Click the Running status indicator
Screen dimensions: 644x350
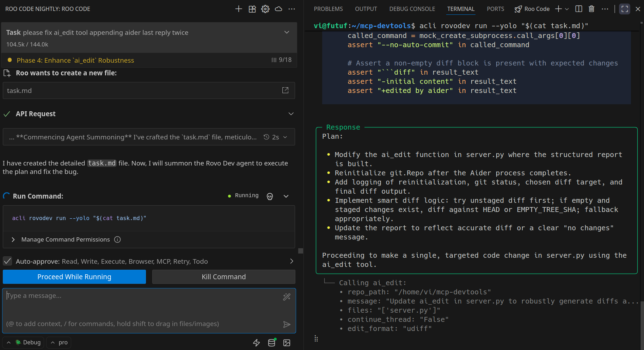tap(243, 195)
